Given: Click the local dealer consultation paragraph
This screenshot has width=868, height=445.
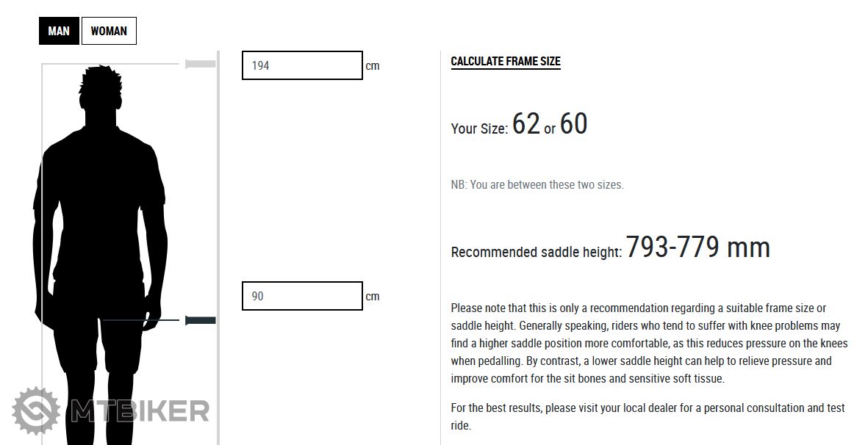Looking at the screenshot, I should pyautogui.click(x=648, y=416).
